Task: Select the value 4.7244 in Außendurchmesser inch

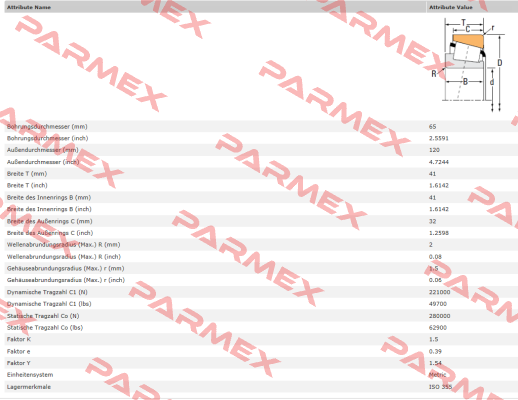Action: point(439,162)
